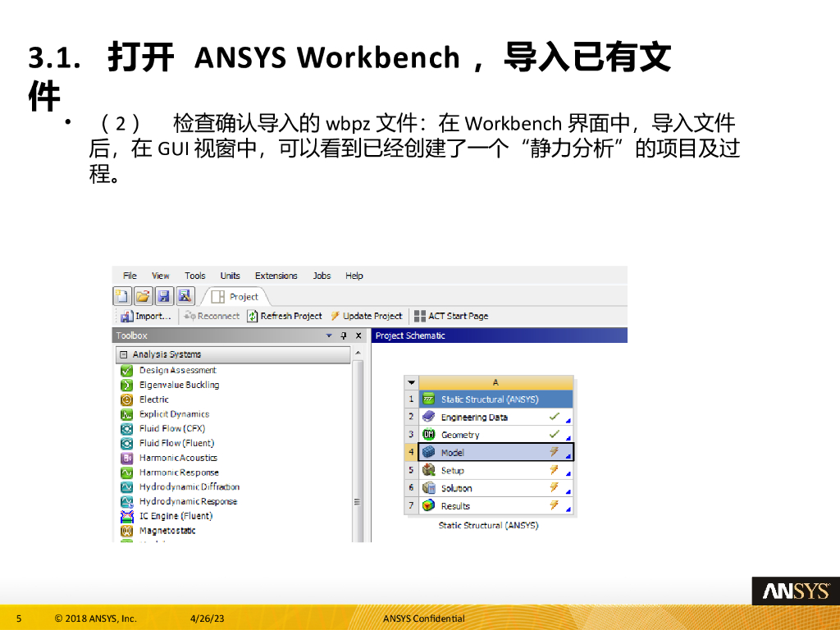Click the Engineering Data checkmark status
840x630 pixels.
pos(555,416)
